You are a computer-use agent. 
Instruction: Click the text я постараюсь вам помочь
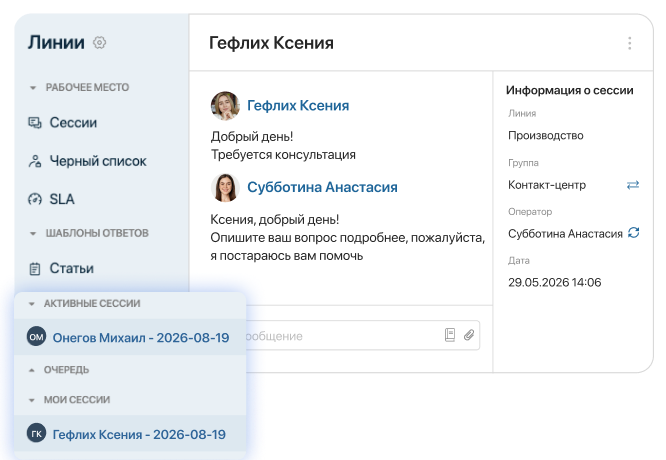(287, 256)
